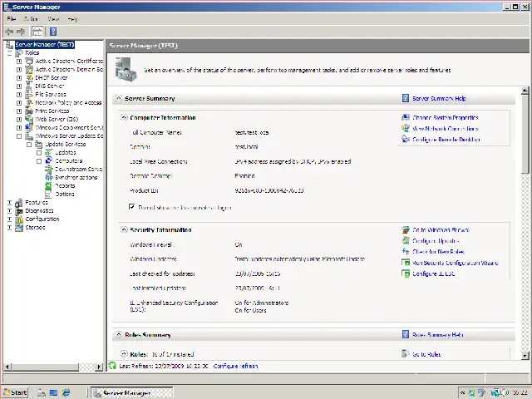532x399 pixels.
Task: Click the Downstream Servers node icon
Action: click(x=49, y=169)
